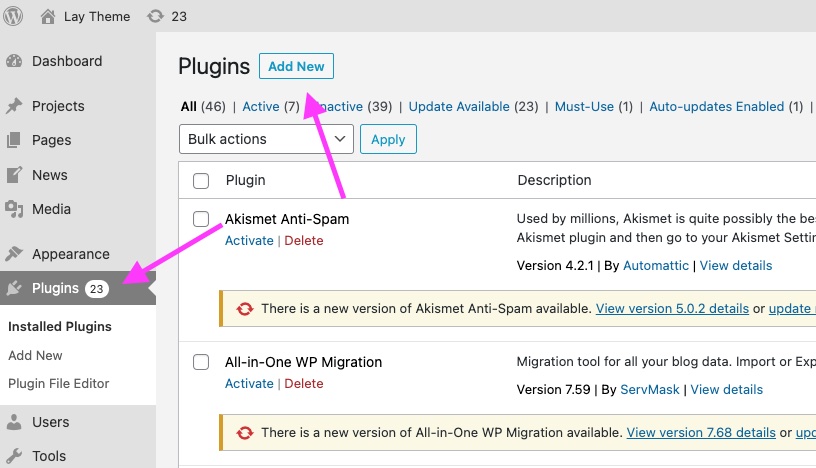Click the Akismet update notice icon

(245, 309)
